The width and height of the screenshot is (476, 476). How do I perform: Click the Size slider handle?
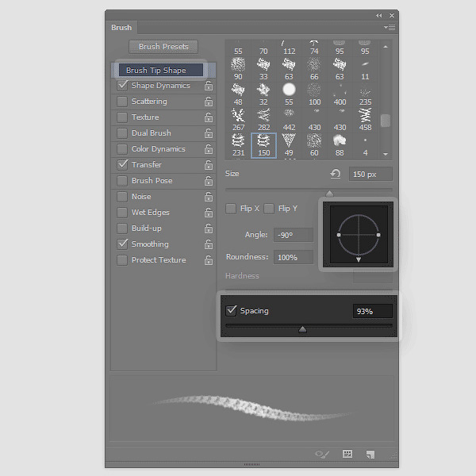click(x=329, y=194)
